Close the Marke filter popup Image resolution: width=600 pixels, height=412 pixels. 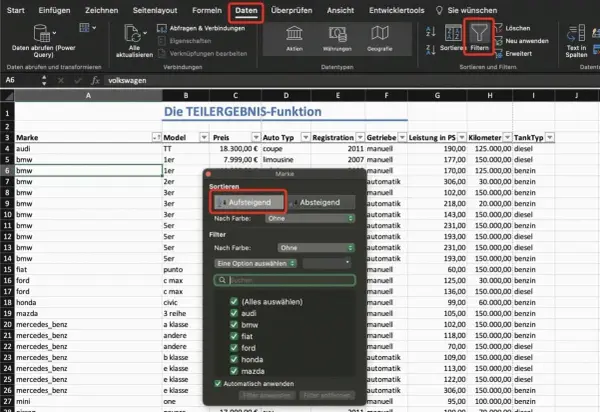(209, 174)
